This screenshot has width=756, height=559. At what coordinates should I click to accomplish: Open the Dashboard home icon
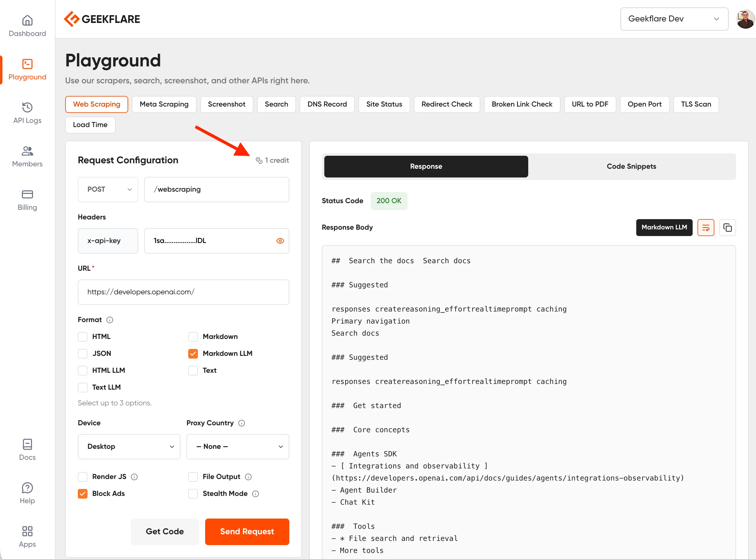(27, 20)
